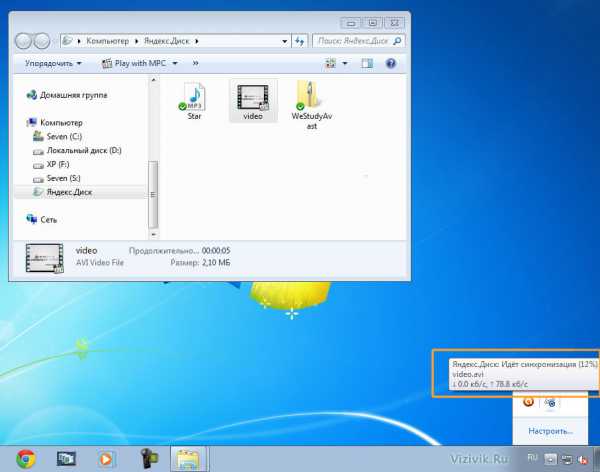The image size is (600, 472).
Task: Open the camcorder app on taskbar
Action: tap(149, 458)
